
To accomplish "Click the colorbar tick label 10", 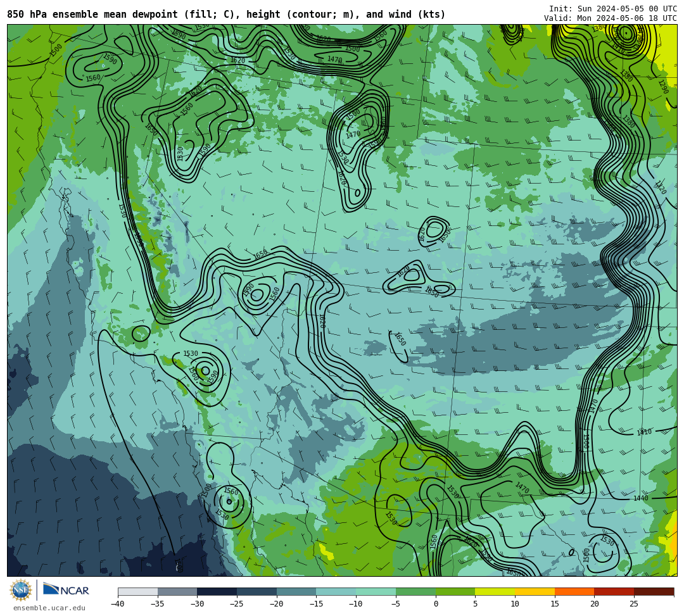I will (x=515, y=604).
